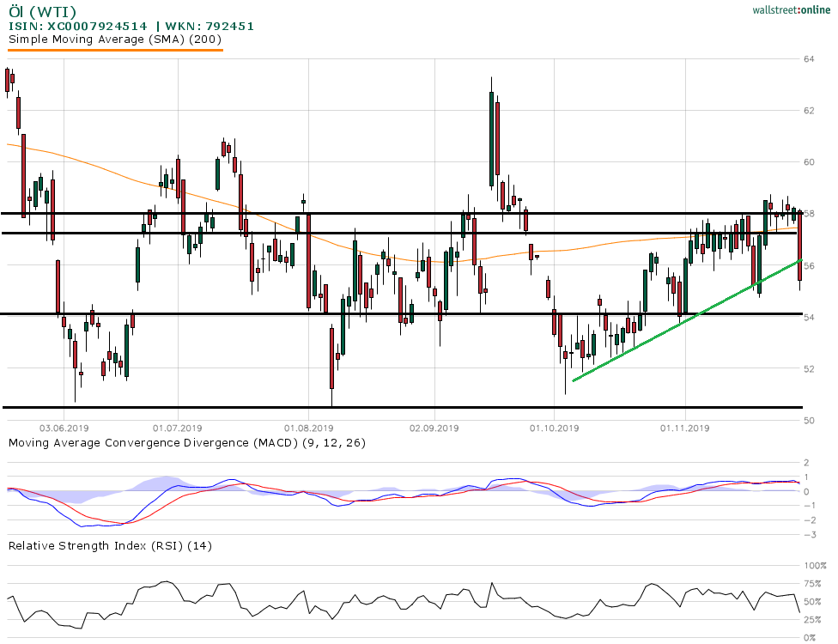
Task: Click the Simple Moving Average (SMA) label
Action: 115,39
